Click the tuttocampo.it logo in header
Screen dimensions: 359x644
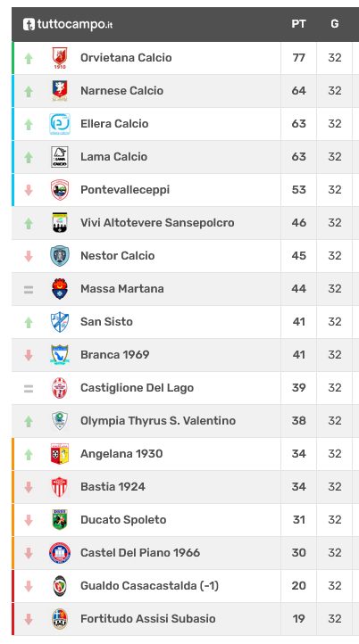pos(68,24)
